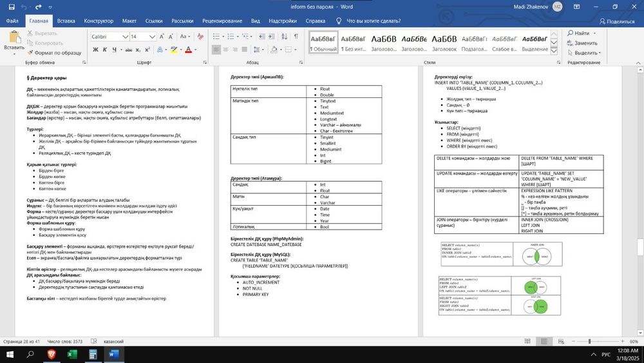Click the word count 'Число слов: 3573'
This screenshot has height=363, width=644.
[65, 341]
